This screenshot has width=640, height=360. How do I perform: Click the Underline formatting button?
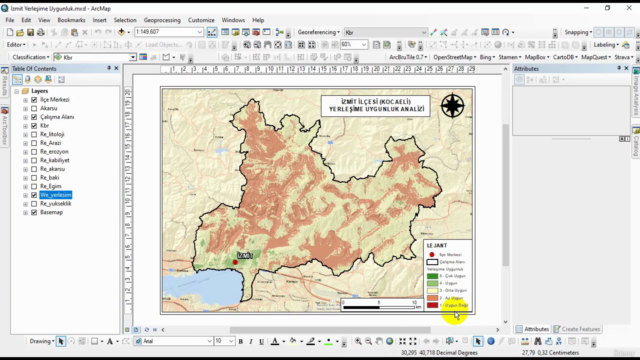point(261,341)
